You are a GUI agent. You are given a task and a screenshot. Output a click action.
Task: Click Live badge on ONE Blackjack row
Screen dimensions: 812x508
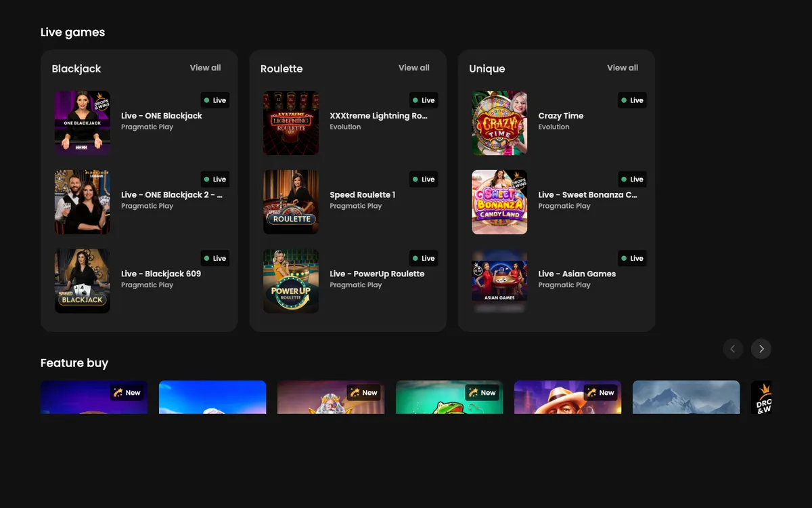(x=215, y=100)
